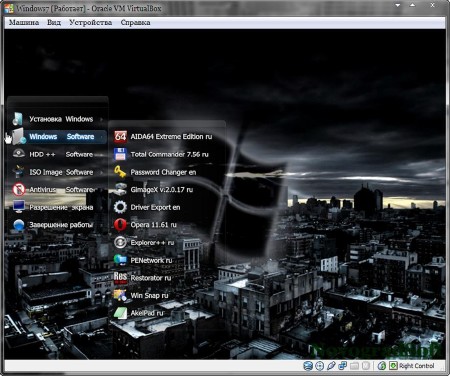Open the Машина menu

[24, 23]
